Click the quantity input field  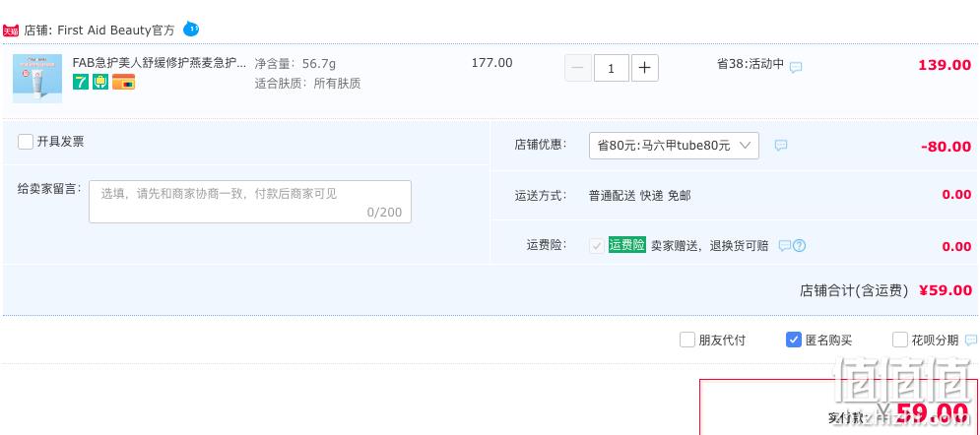pos(612,68)
